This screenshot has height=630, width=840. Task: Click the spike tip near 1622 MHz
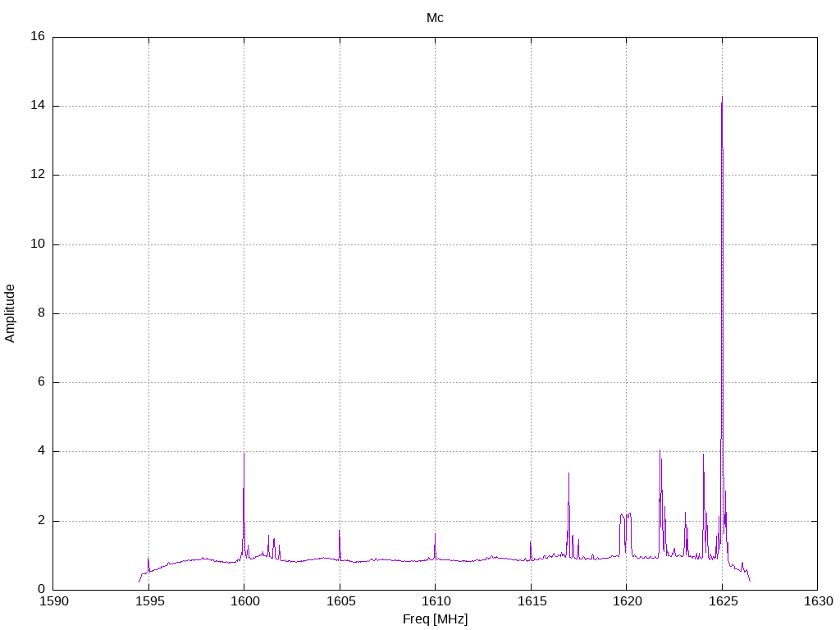point(660,450)
